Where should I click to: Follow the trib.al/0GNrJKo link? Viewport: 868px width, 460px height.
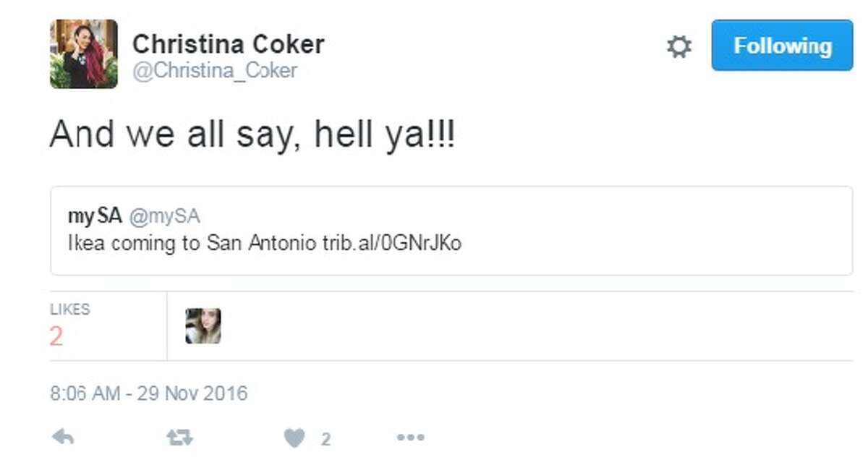tap(391, 244)
